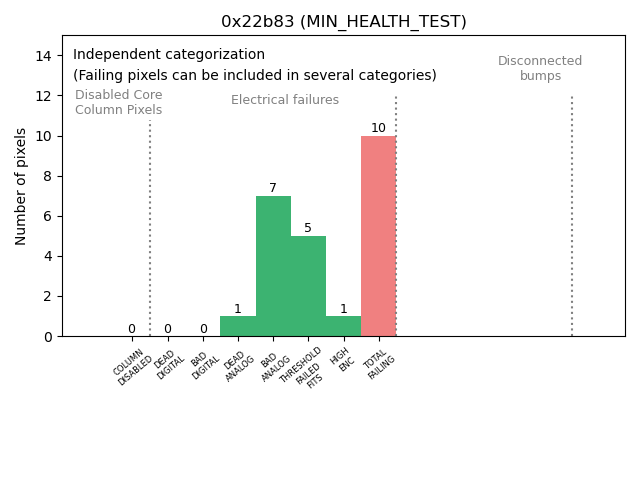This screenshot has width=640, height=480.
Task: Select the THRESHOLD FAILED FITS green bar
Action: (308, 286)
